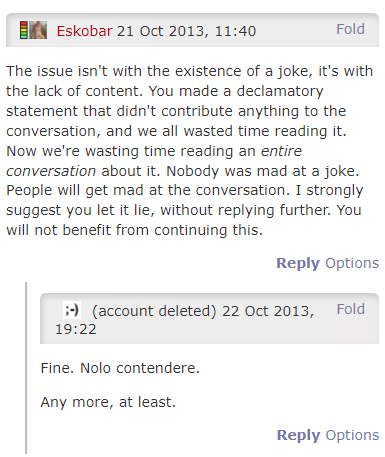
Task: Open Options under Eskobar's comment
Action: coord(352,263)
